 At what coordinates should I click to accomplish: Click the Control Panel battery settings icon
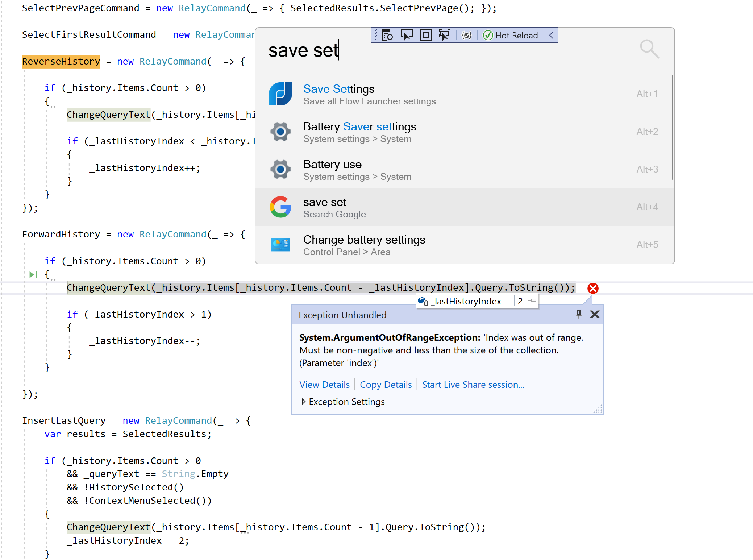280,245
